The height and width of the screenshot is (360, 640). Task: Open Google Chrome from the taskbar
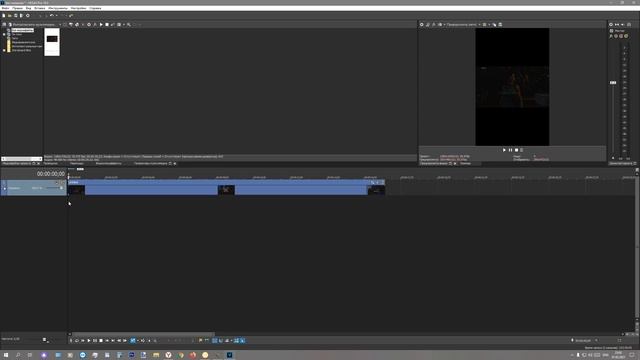[x=180, y=355]
